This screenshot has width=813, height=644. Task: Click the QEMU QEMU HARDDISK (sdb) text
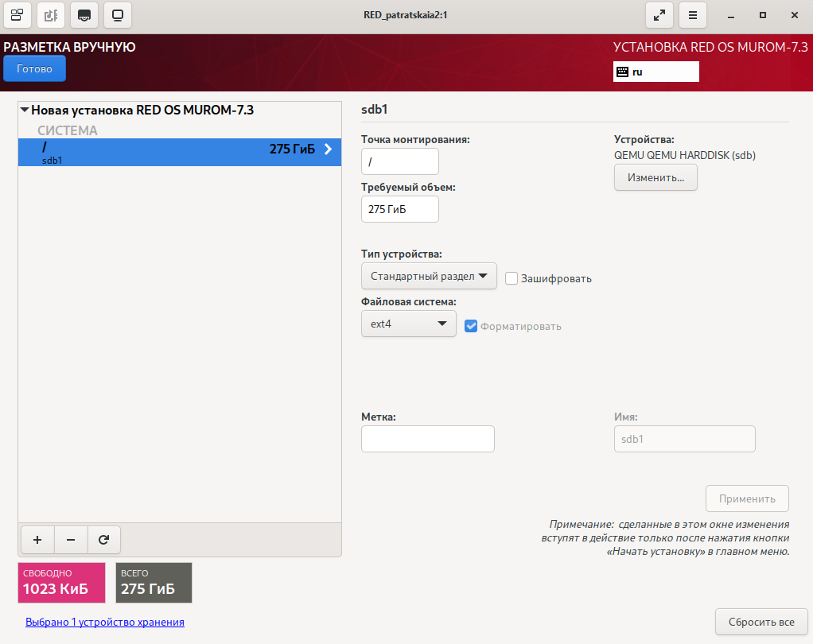684,155
